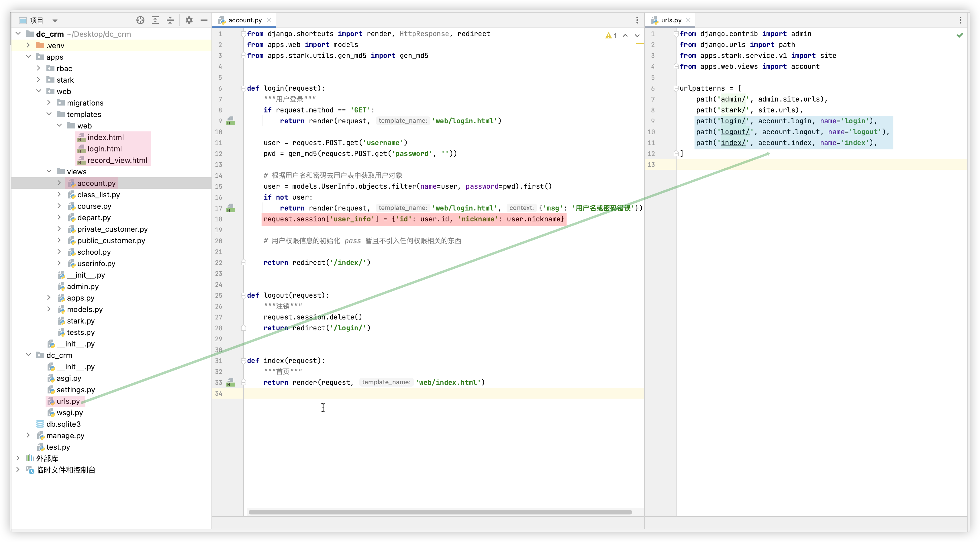Click the horizontal scrollbar under account.py editor
The width and height of the screenshot is (980, 542).
(440, 512)
